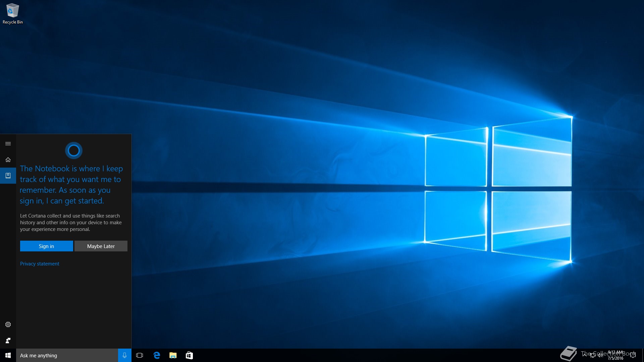
Task: Open Cortana Settings gear
Action: point(8,324)
